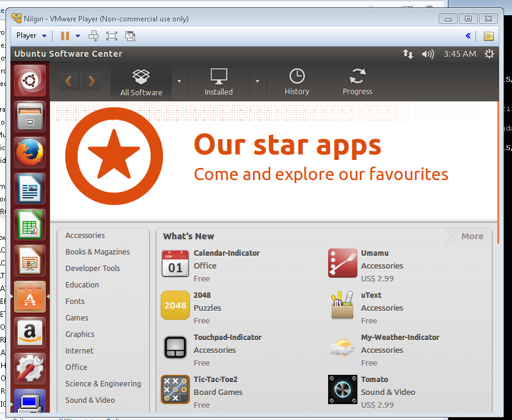Click the uText app title
The width and height of the screenshot is (512, 420).
371,295
